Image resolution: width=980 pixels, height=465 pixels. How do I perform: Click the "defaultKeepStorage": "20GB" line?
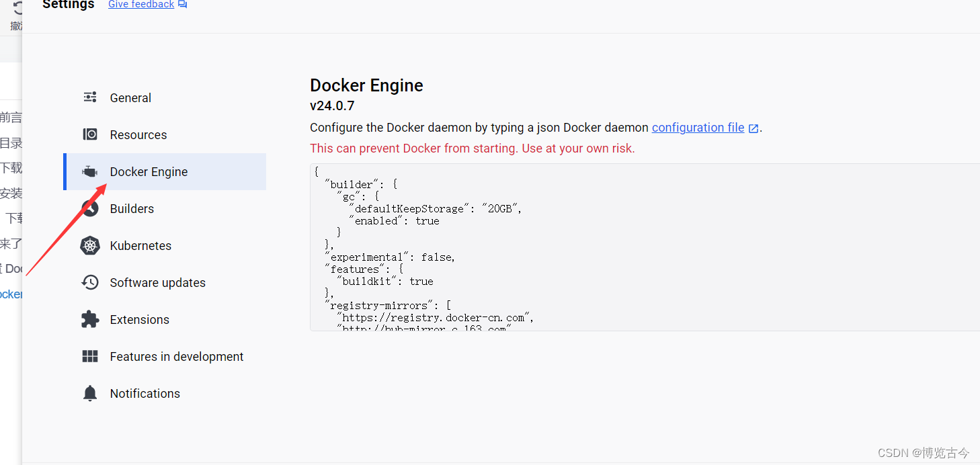436,209
